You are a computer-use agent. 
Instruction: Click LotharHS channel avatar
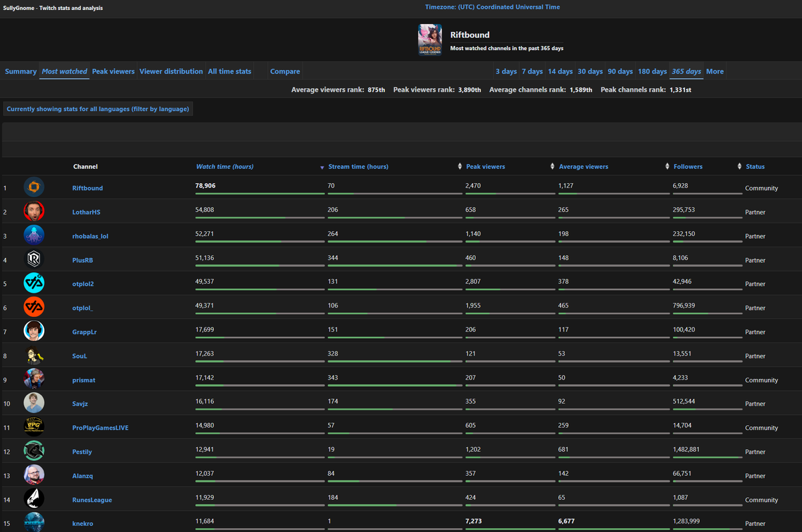pyautogui.click(x=34, y=212)
